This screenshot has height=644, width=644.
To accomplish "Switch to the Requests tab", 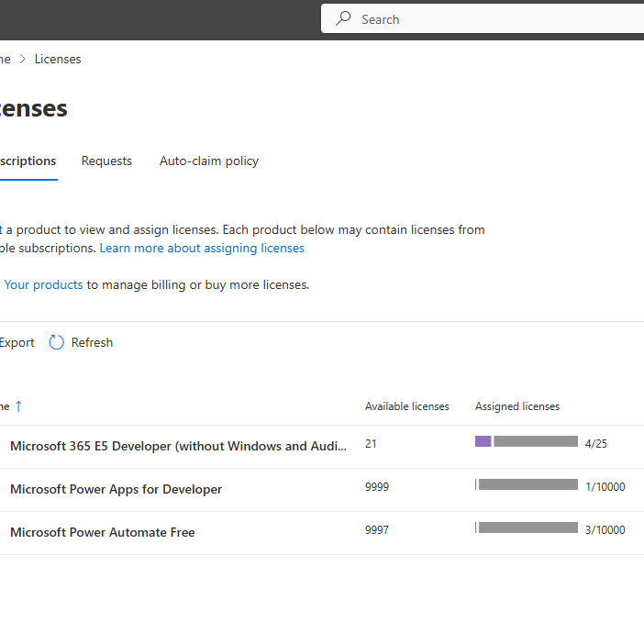I will [x=106, y=161].
